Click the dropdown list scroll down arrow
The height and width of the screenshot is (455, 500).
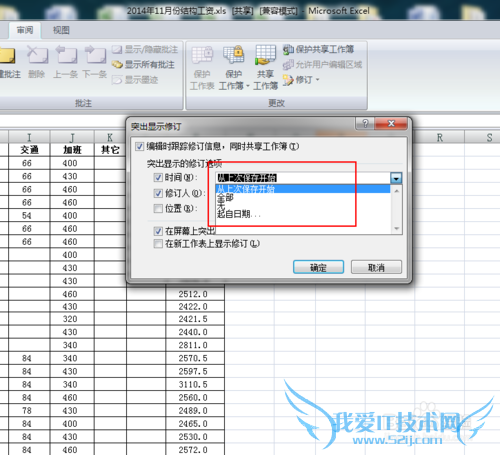(x=397, y=228)
